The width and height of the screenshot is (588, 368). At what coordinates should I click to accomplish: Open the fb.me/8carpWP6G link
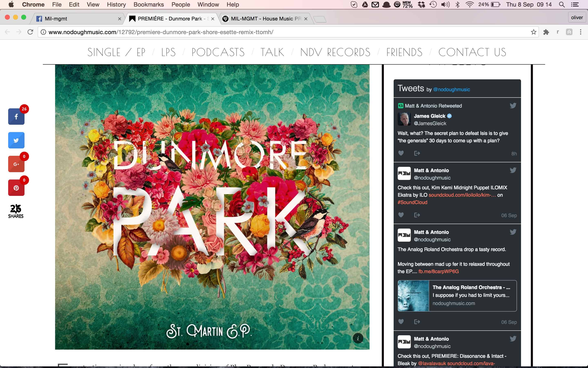pyautogui.click(x=439, y=271)
